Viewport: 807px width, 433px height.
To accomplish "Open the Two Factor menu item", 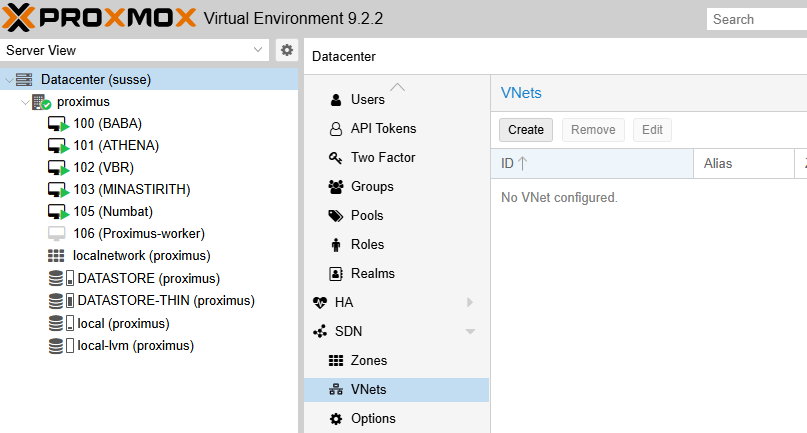I will pos(396,158).
